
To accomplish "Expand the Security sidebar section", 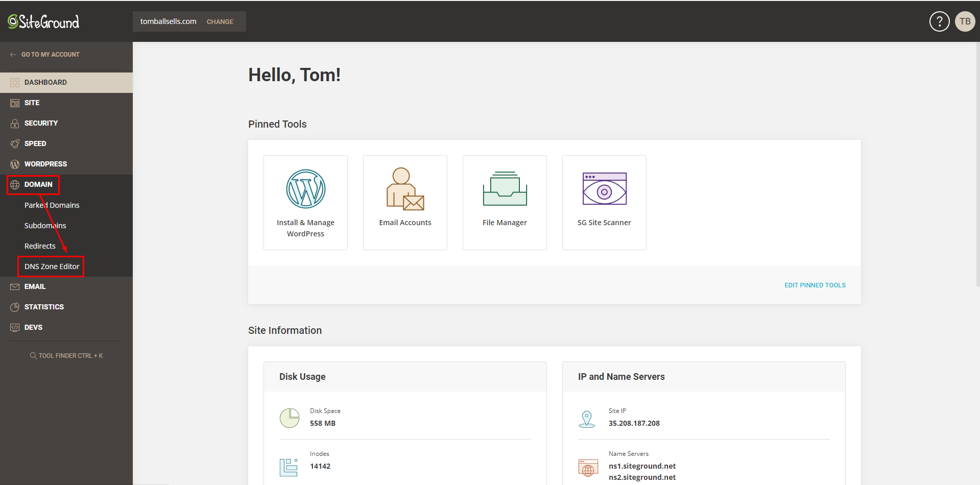I will click(41, 123).
